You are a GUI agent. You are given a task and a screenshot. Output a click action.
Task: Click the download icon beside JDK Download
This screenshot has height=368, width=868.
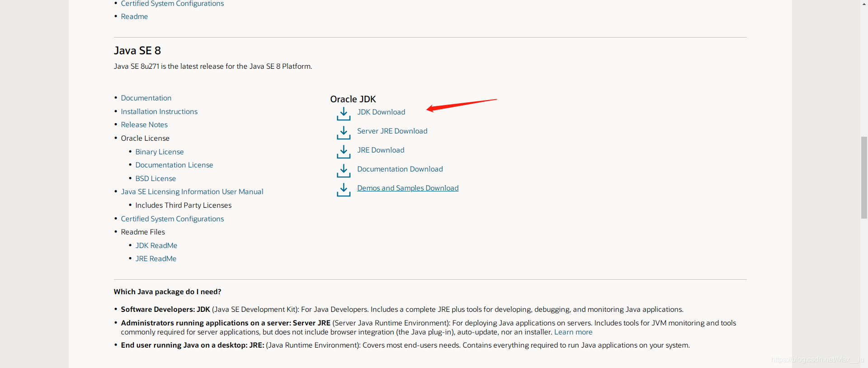pos(344,114)
